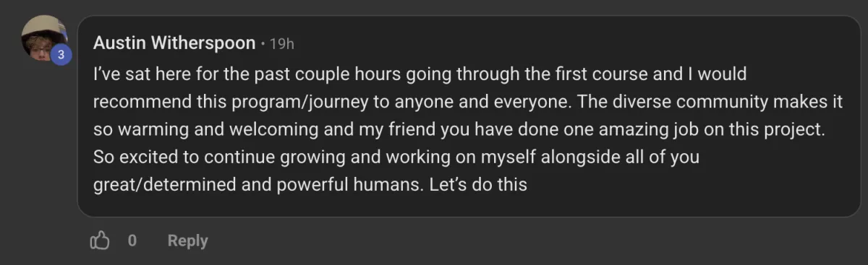Open the Austin Witherspoon author name link

[x=174, y=43]
